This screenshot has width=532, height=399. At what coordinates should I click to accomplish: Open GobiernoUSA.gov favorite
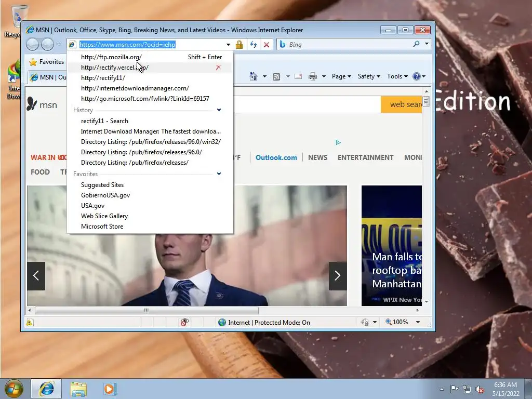click(150, 195)
